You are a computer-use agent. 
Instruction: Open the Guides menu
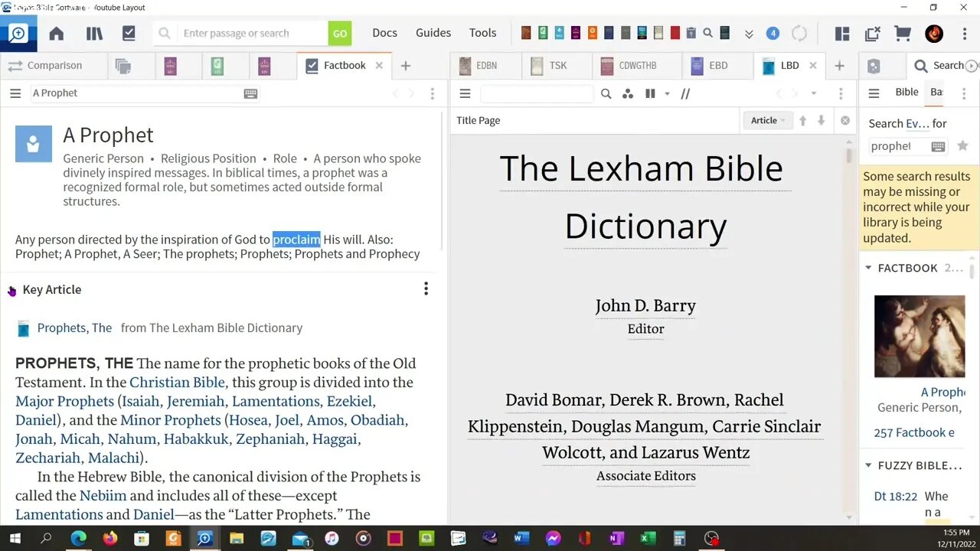click(433, 33)
